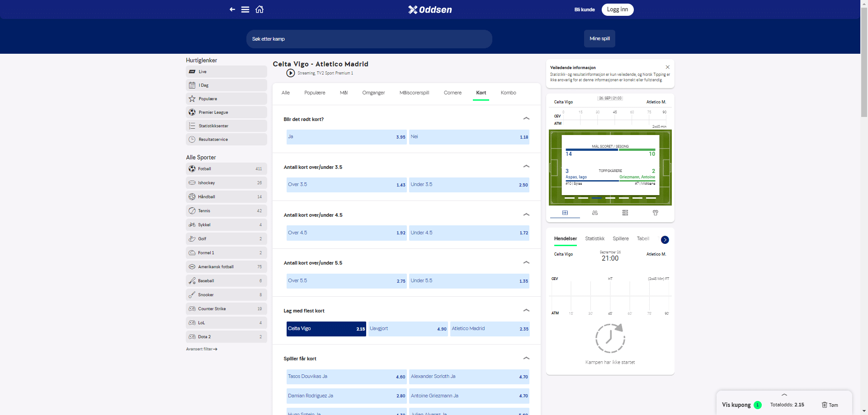Viewport: 868px width, 415px height.
Task: Select the table list icon in stats widget
Action: pyautogui.click(x=625, y=213)
